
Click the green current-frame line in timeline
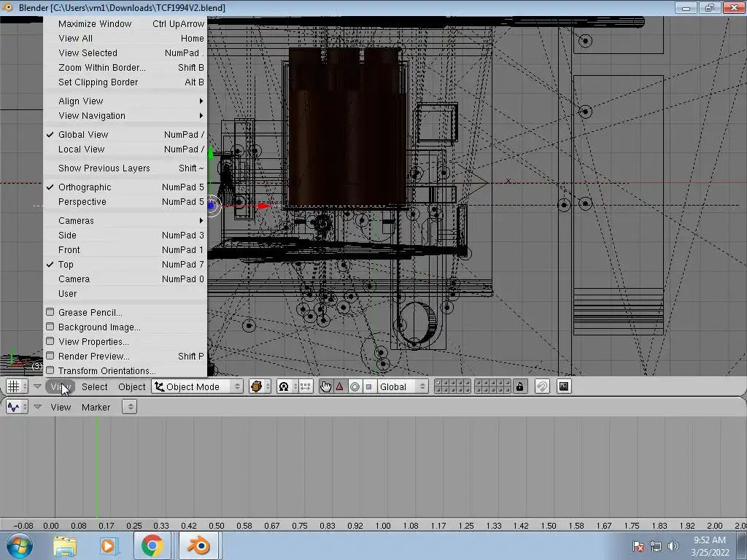click(97, 467)
